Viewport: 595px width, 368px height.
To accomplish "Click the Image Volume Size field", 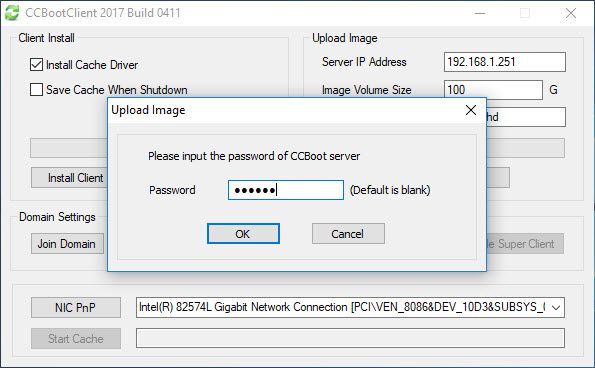I will point(493,90).
